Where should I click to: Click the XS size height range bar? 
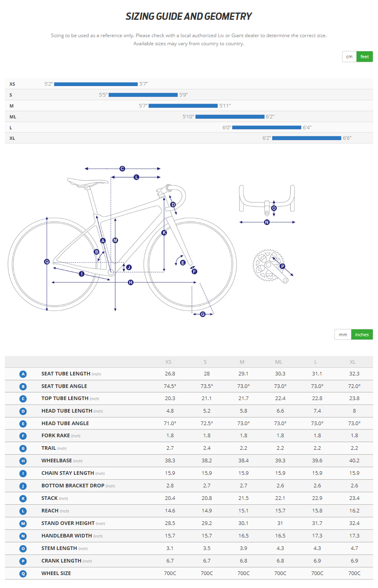pyautogui.click(x=96, y=84)
